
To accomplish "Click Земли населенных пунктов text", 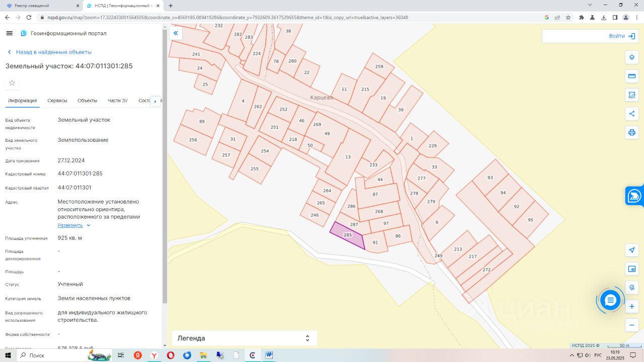I will [x=94, y=298].
